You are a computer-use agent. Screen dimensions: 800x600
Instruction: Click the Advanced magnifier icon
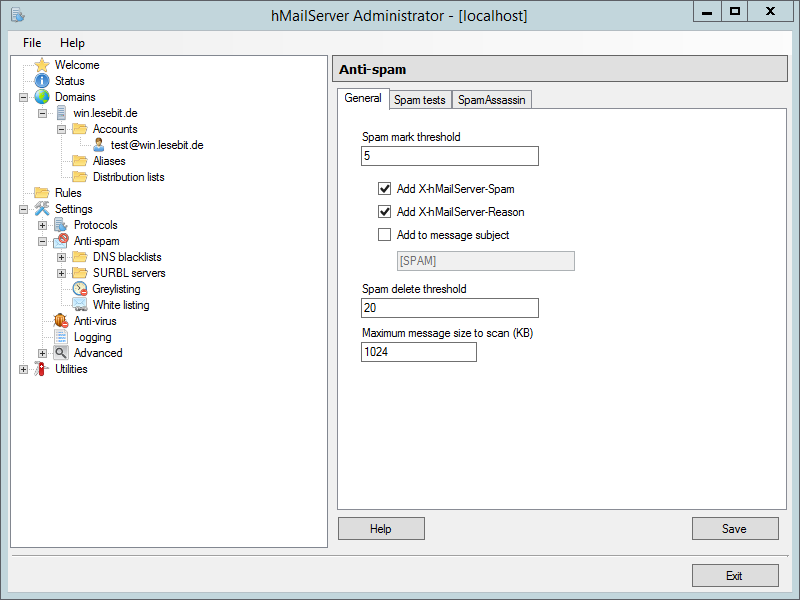tap(61, 353)
